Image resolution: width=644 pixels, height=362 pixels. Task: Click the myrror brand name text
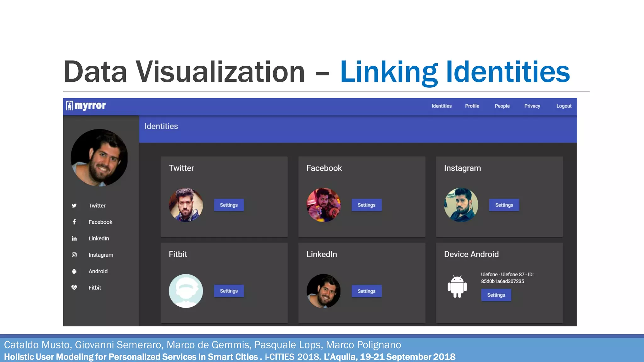tap(90, 106)
